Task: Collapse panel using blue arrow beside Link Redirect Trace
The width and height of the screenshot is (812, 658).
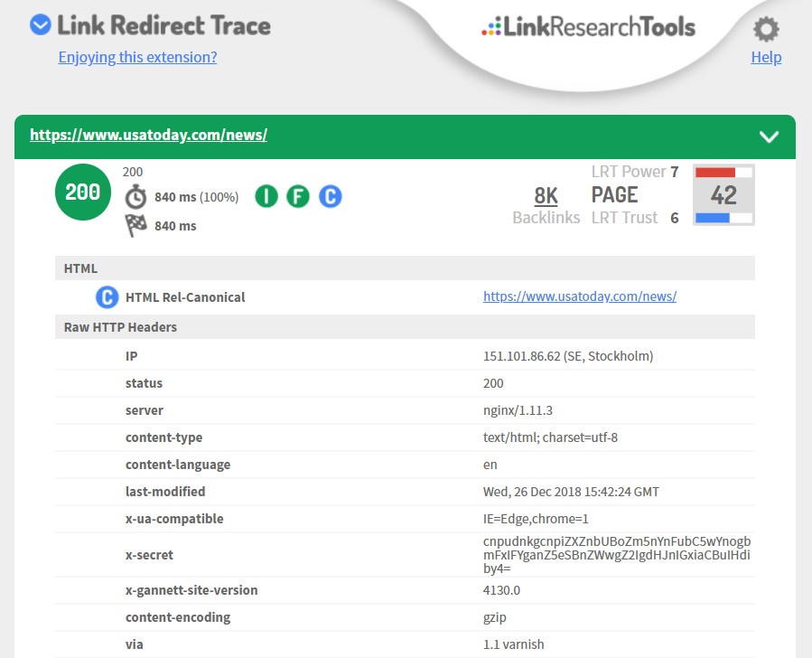Action: [x=40, y=24]
